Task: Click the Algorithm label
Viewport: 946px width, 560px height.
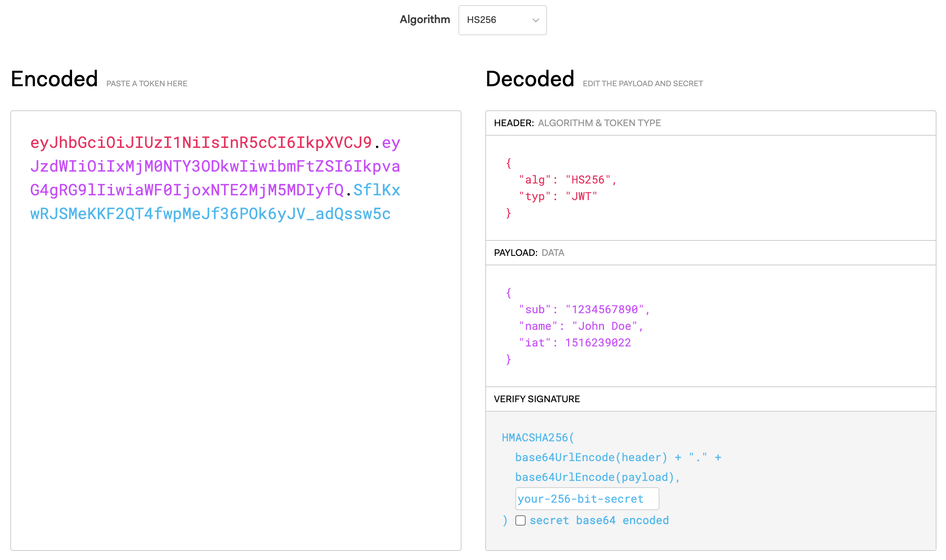Action: click(425, 19)
